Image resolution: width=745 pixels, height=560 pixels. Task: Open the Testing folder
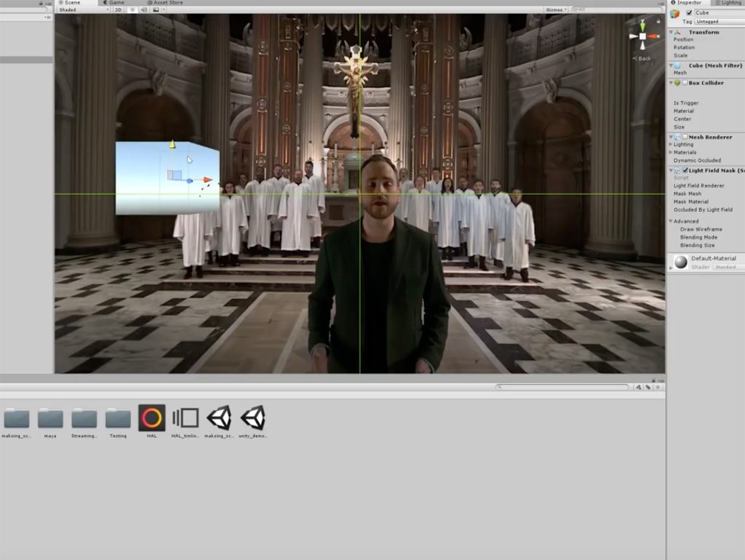[118, 418]
